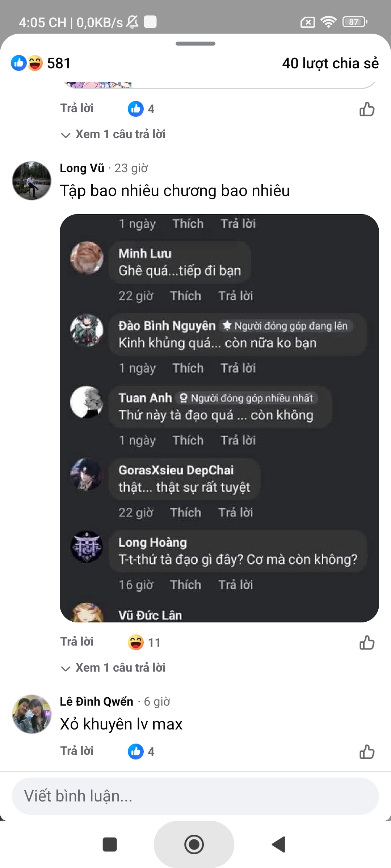391x868 pixels.
Task: Like Lê Đình Qwển's comment thumbs-up
Action: [367, 752]
